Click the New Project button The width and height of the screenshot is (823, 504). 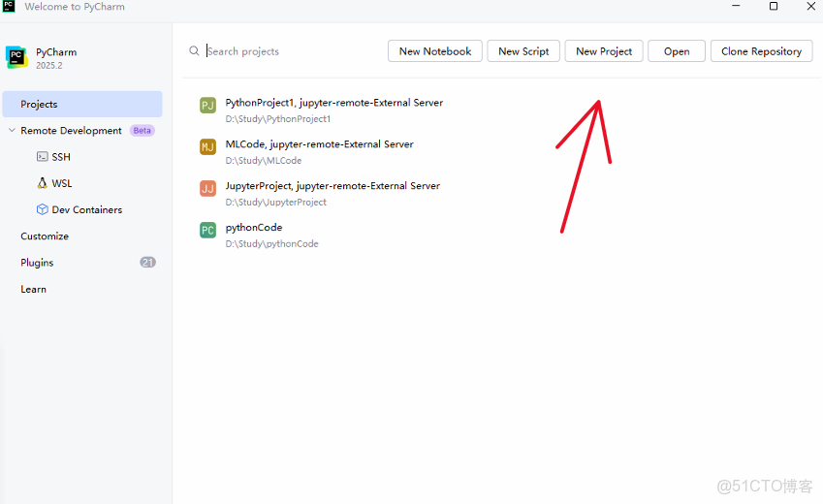(x=604, y=51)
